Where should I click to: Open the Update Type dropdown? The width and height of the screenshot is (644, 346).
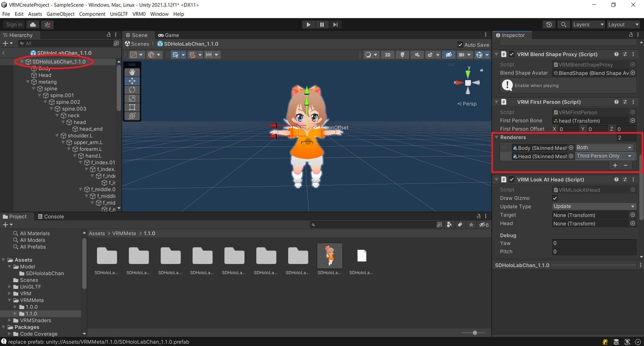tap(595, 206)
